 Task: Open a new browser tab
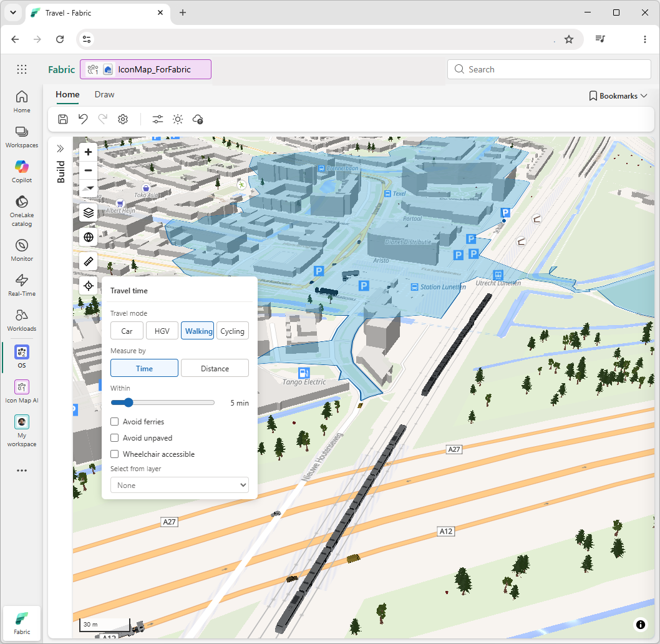click(x=183, y=12)
